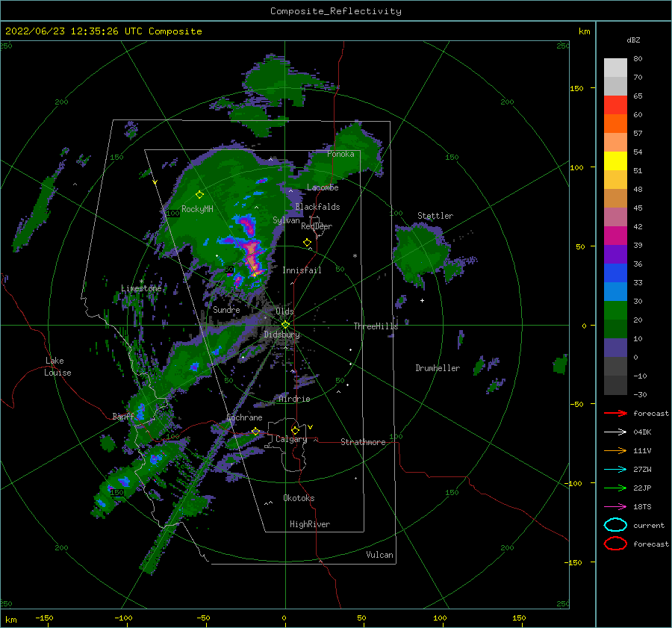
Task: Click the yellow diamond marker below RedDeer
Action: pyautogui.click(x=307, y=243)
